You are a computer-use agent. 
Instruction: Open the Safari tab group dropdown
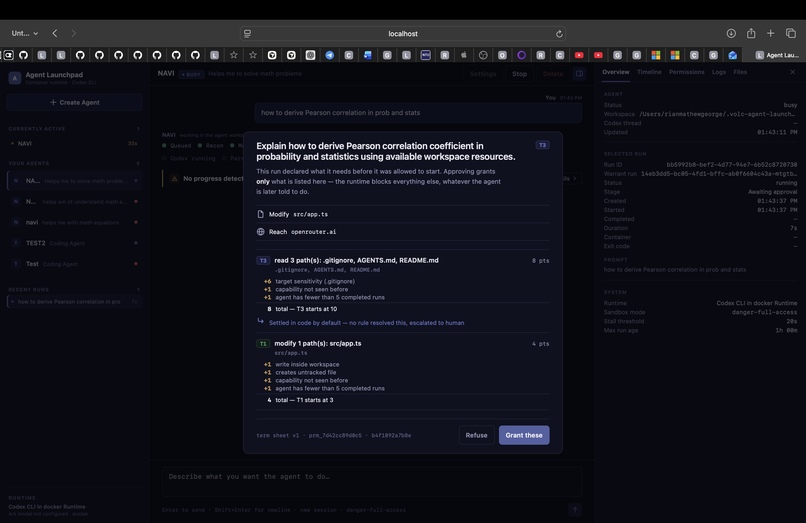click(25, 33)
